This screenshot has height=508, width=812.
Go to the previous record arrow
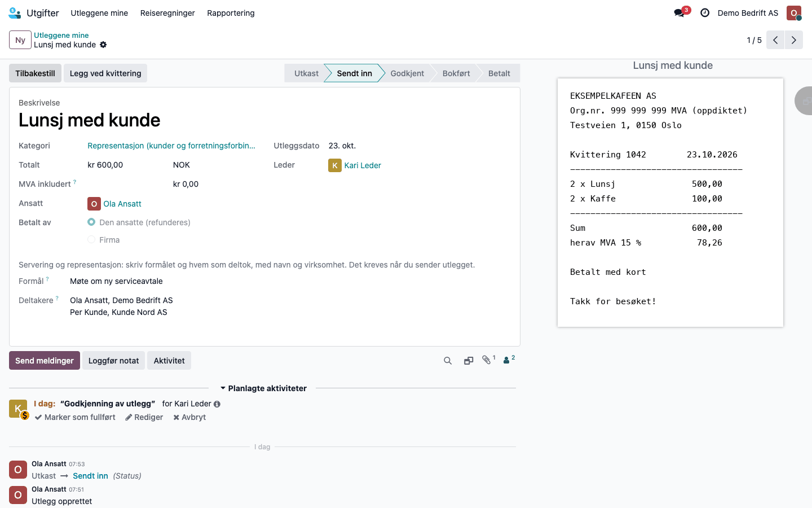775,40
